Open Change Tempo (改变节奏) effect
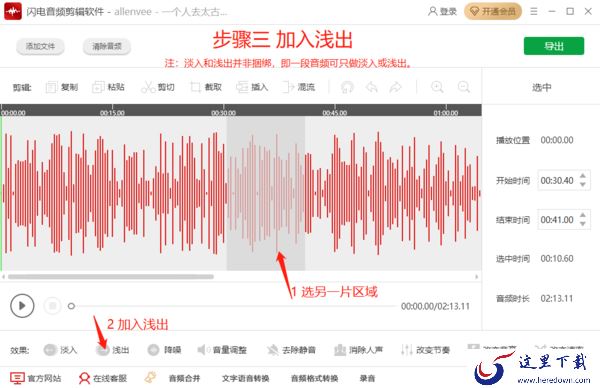 tap(425, 350)
